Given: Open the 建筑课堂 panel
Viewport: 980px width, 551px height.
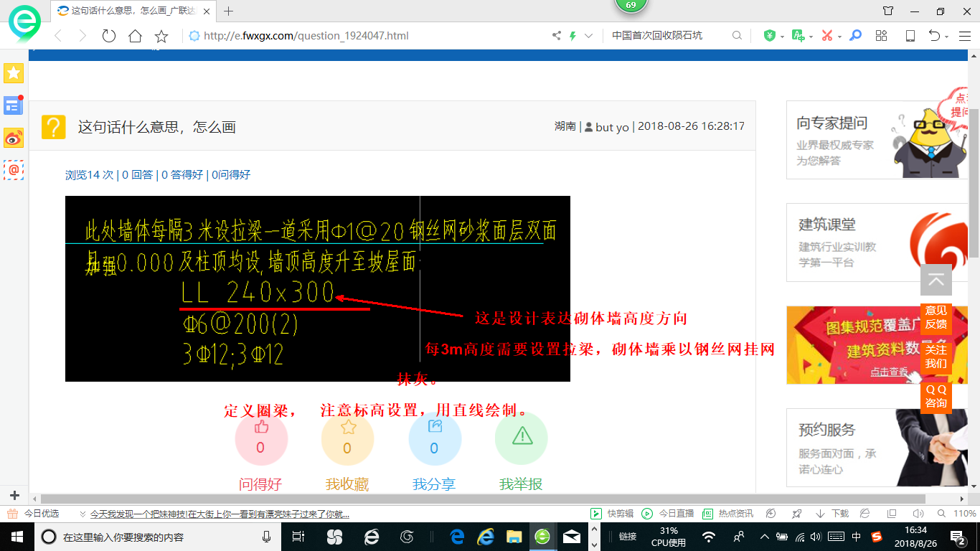Looking at the screenshot, I should coord(877,242).
